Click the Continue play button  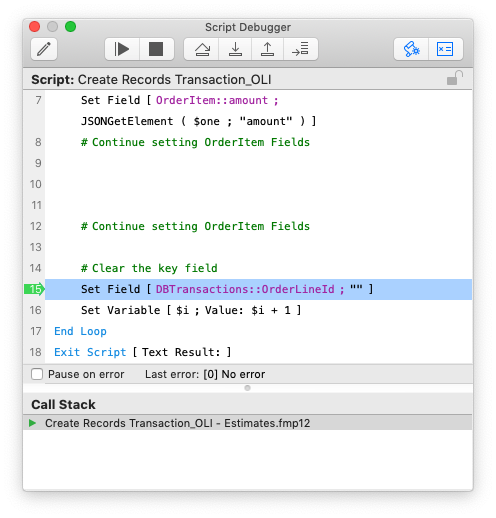(x=122, y=49)
